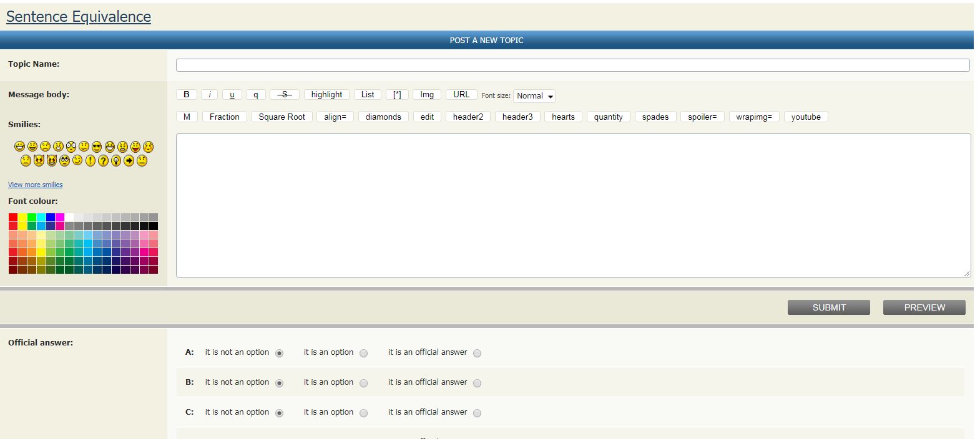
Task: Apply strikethrough formatting with S button
Action: [284, 95]
